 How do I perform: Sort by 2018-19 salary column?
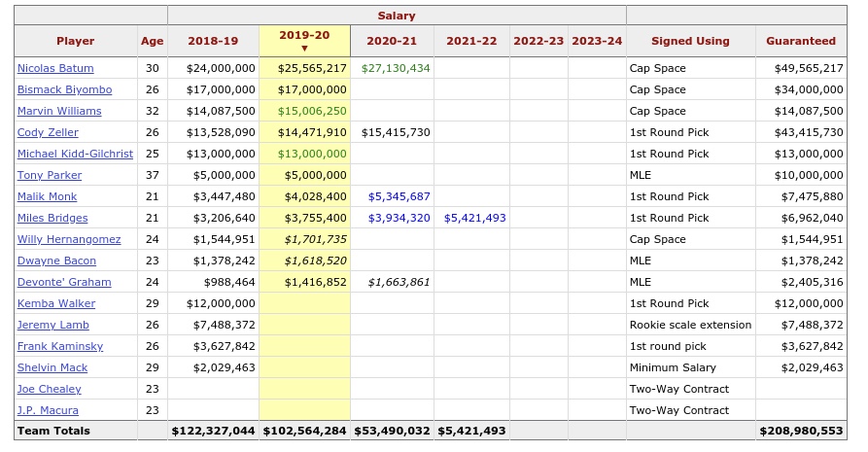click(213, 41)
